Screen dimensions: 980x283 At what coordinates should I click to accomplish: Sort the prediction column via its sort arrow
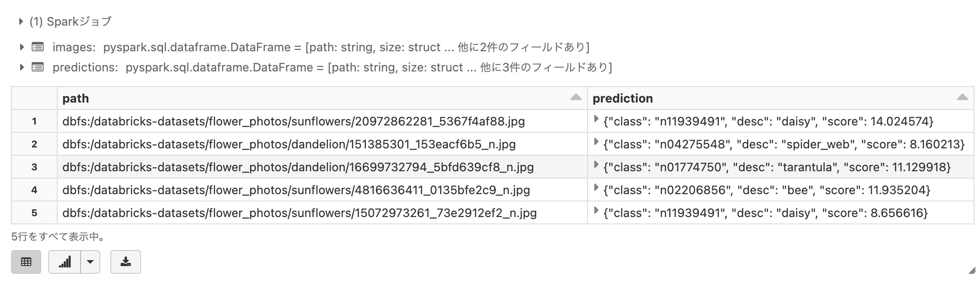click(x=962, y=97)
